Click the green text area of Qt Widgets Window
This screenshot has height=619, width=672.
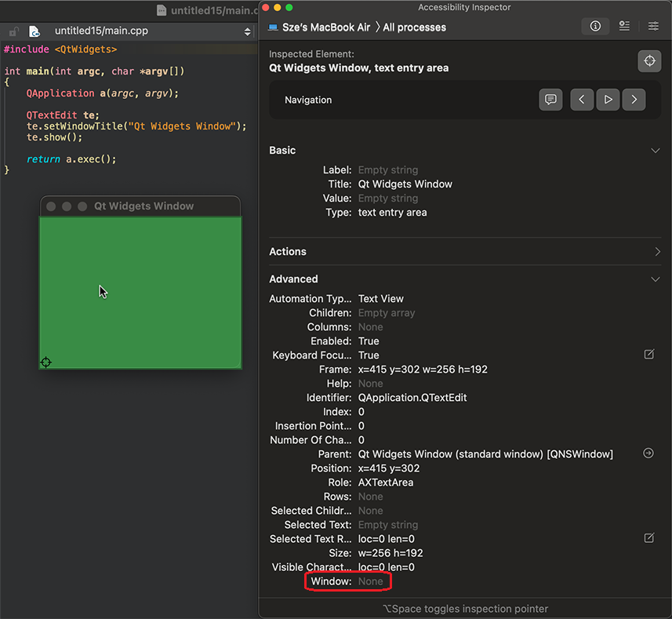click(140, 293)
